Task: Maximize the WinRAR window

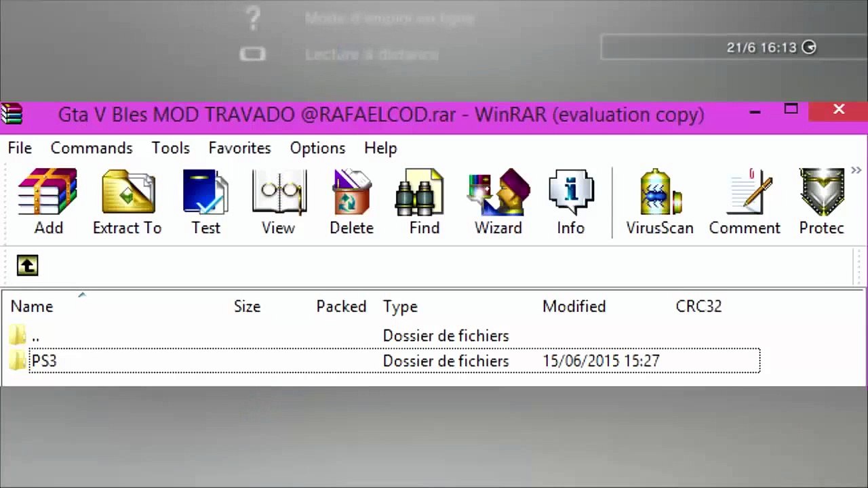Action: pyautogui.click(x=791, y=109)
